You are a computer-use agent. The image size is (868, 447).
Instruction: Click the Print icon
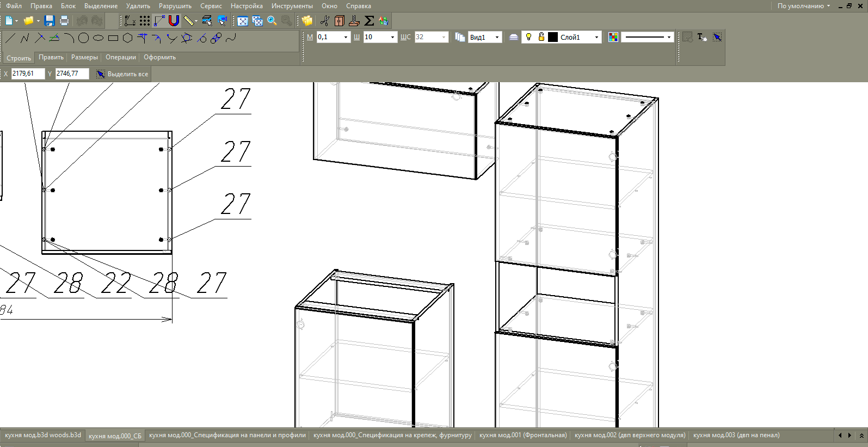(64, 21)
